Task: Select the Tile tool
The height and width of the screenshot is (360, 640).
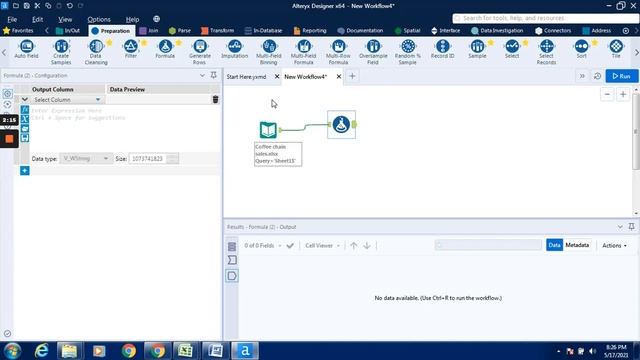Action: click(616, 50)
